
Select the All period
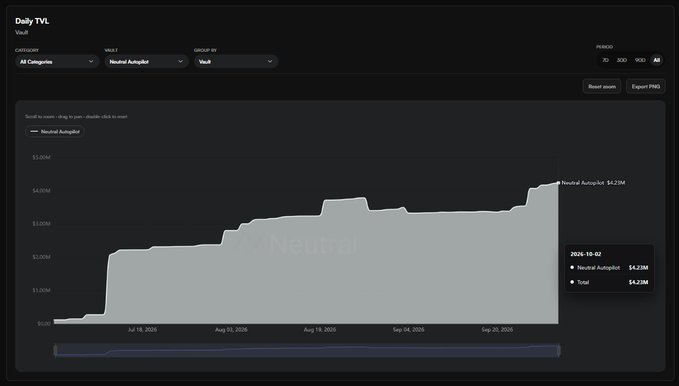pyautogui.click(x=656, y=60)
